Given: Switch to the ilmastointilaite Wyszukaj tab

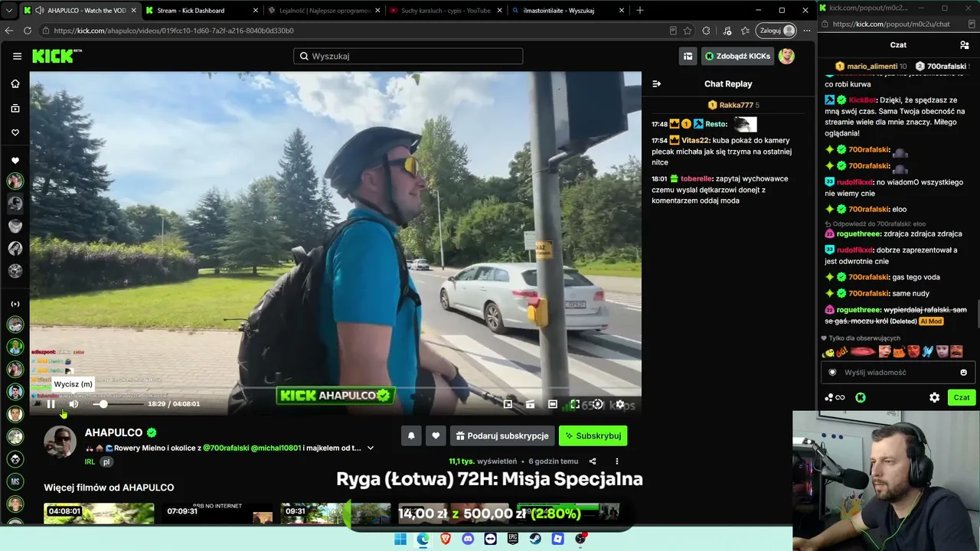Looking at the screenshot, I should [x=567, y=11].
